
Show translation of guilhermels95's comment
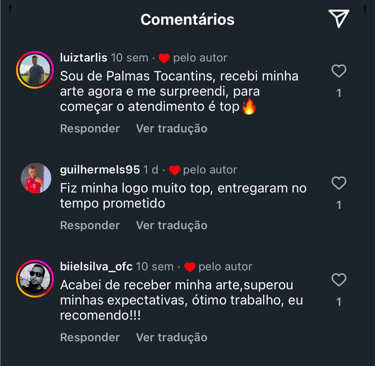click(x=171, y=225)
